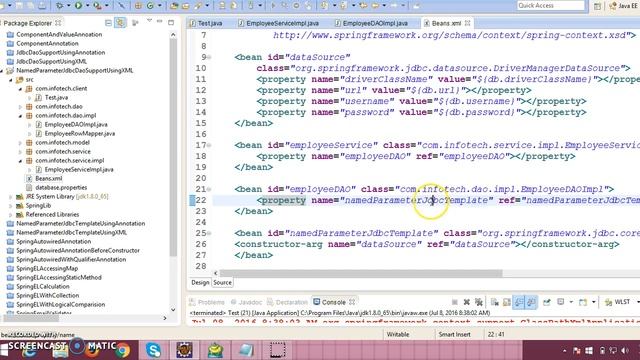Screen dimensions: 640x360
Task: Select EmployeeRowMapper.java in tree
Action: coord(80,133)
